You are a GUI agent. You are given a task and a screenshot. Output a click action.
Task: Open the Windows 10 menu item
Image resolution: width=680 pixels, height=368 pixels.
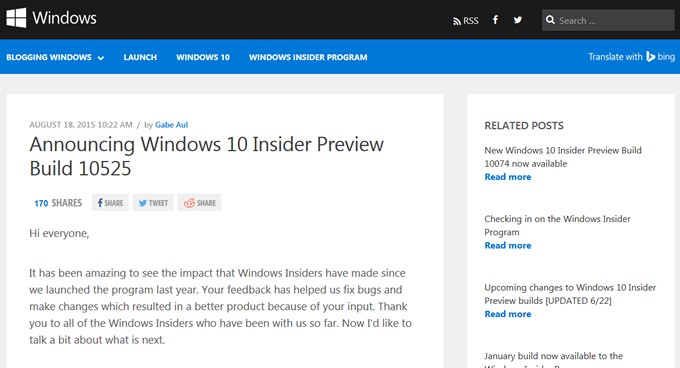coord(203,57)
